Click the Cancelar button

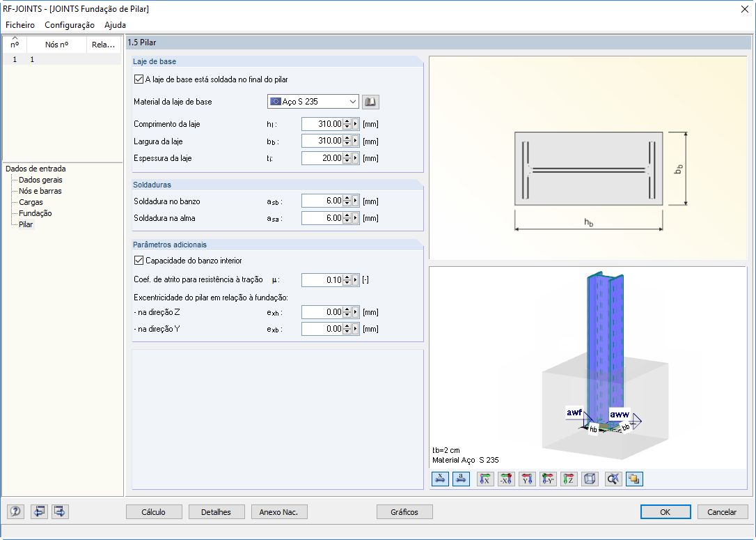click(x=723, y=512)
